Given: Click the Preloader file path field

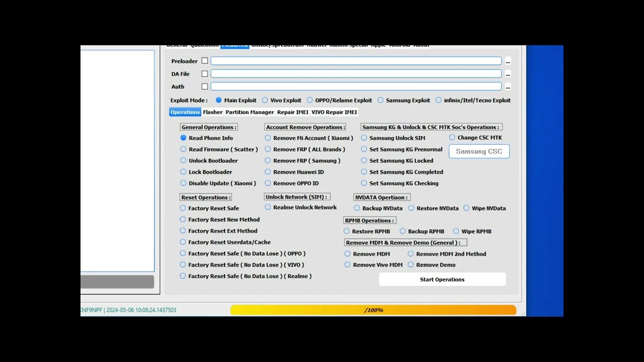Looking at the screenshot, I should tap(356, 61).
